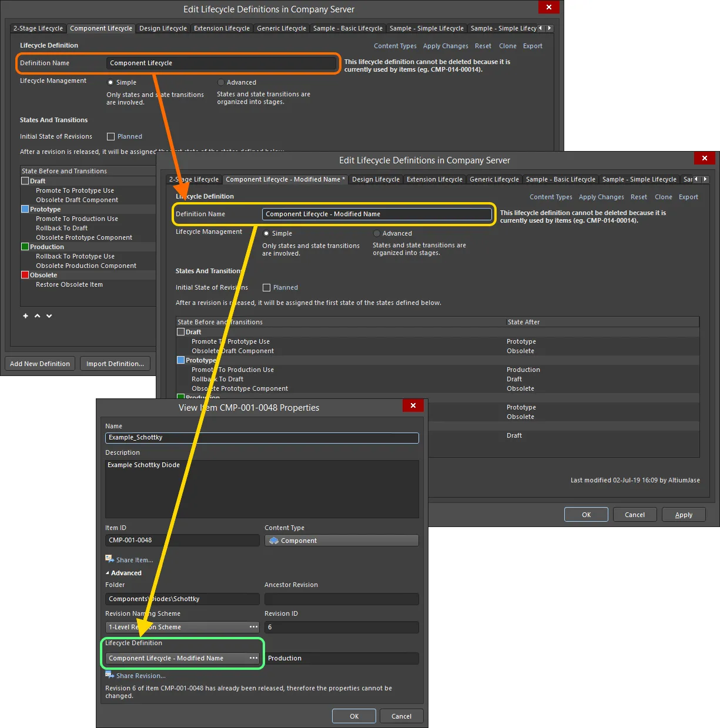Click OK in Item Properties dialog
The image size is (720, 728).
pos(354,716)
